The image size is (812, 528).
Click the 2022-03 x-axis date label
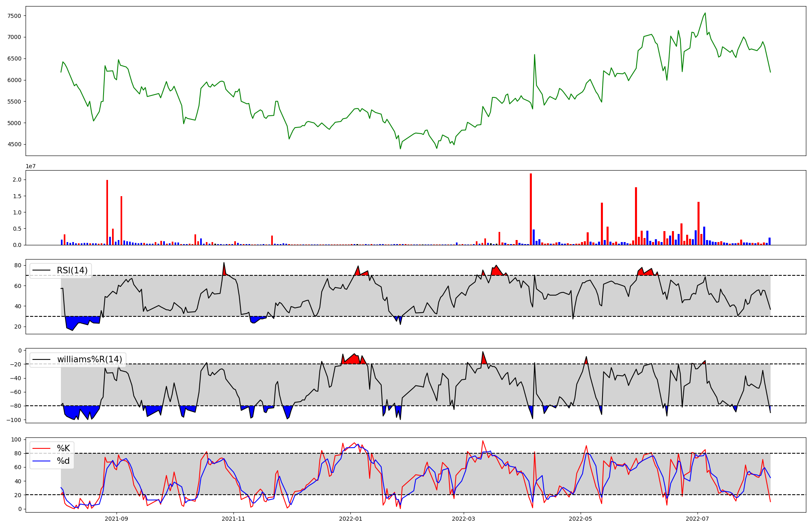click(x=463, y=518)
